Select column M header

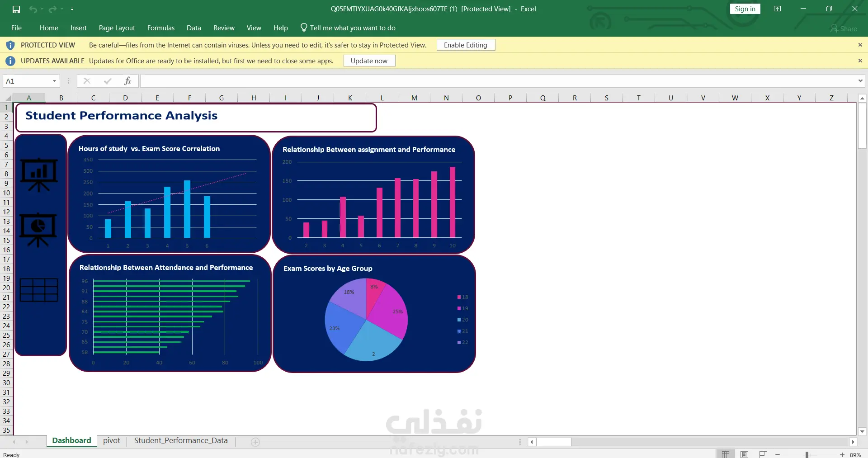coord(414,98)
